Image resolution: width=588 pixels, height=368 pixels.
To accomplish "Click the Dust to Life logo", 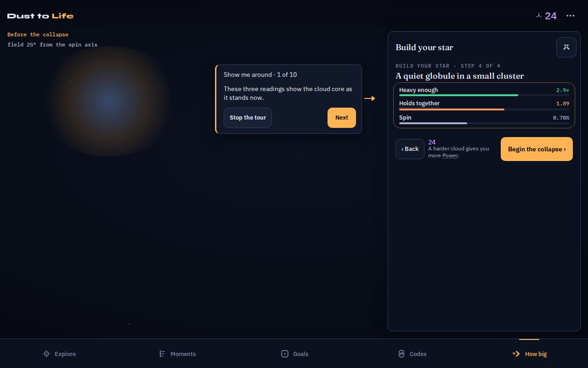I will tap(40, 16).
